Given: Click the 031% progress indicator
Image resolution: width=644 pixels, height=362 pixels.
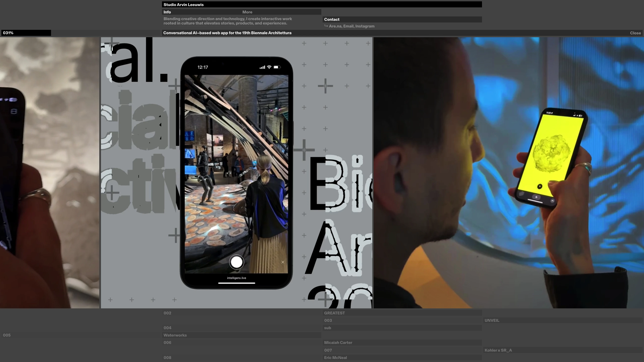Looking at the screenshot, I should tap(9, 33).
